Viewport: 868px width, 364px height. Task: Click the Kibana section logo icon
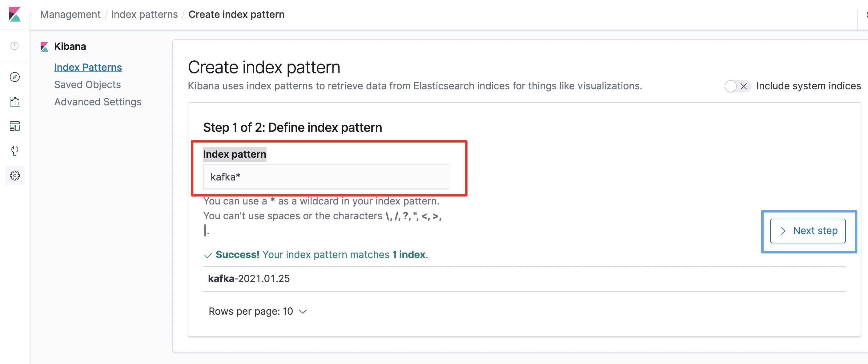tap(44, 47)
